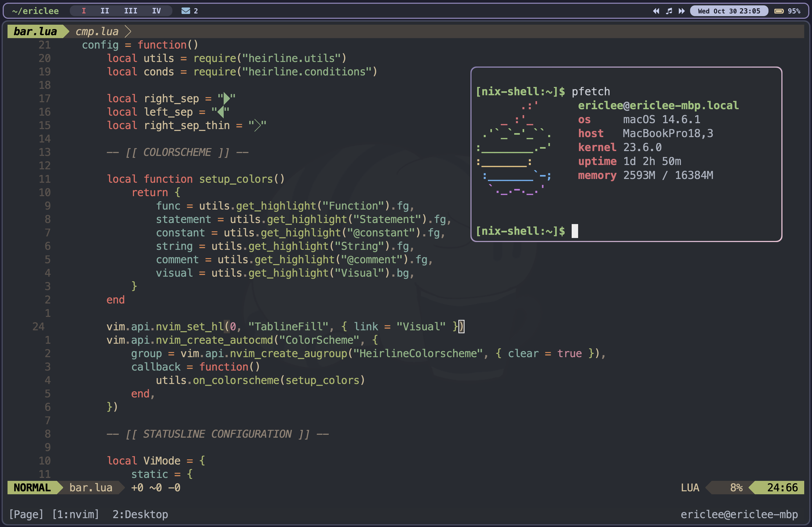The image size is (812, 527).
Task: Switch to workspace I in top bar
Action: 84,11
